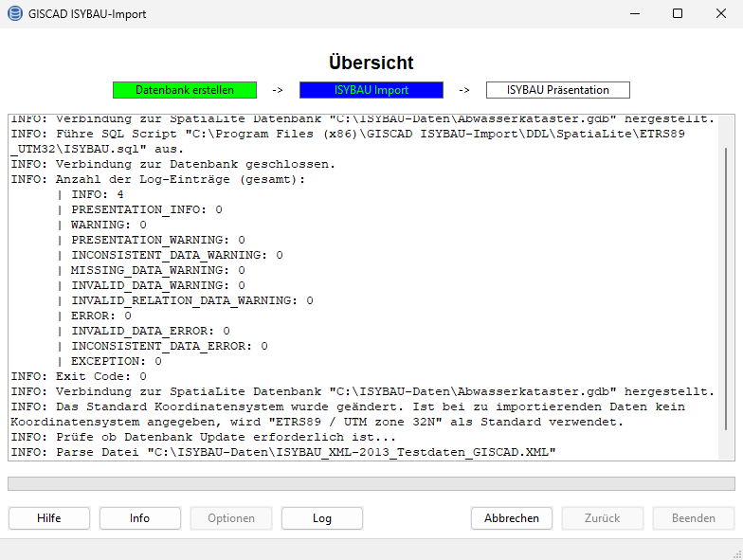Click the log area vertical scrollbar
The width and height of the screenshot is (743, 560).
(x=726, y=288)
